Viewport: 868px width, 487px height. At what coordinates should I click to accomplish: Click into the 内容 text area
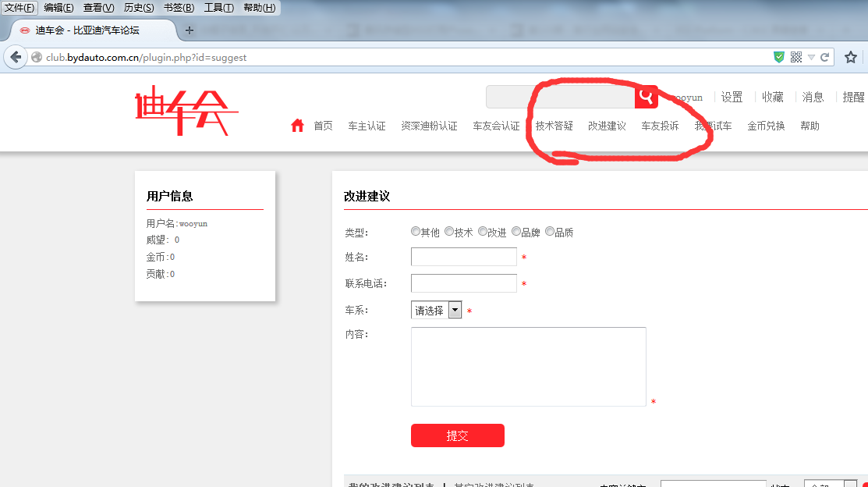529,366
